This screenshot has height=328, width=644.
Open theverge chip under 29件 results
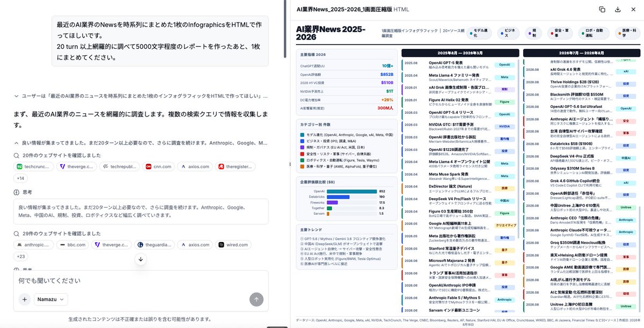(x=112, y=245)
